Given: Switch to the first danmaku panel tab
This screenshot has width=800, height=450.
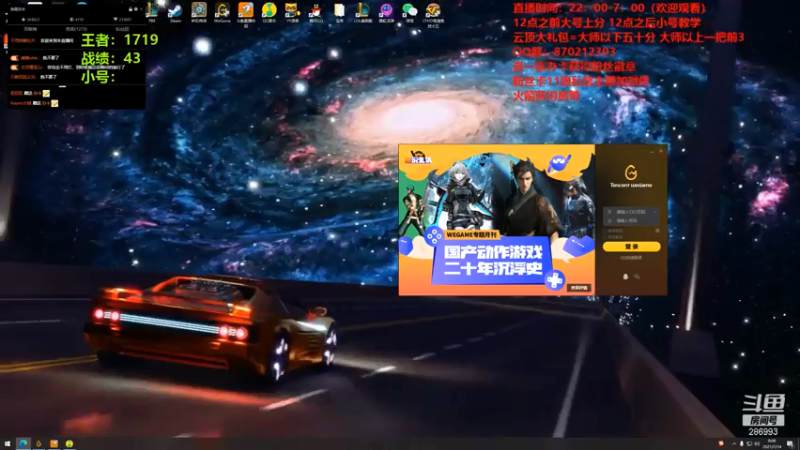Looking at the screenshot, I should pyautogui.click(x=31, y=29).
